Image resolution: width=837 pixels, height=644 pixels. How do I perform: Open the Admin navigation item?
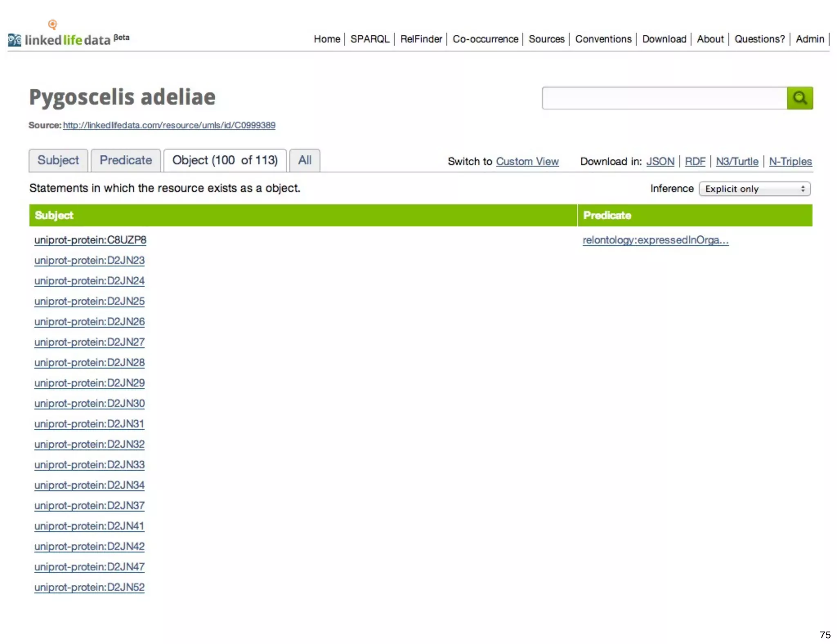pyautogui.click(x=809, y=39)
